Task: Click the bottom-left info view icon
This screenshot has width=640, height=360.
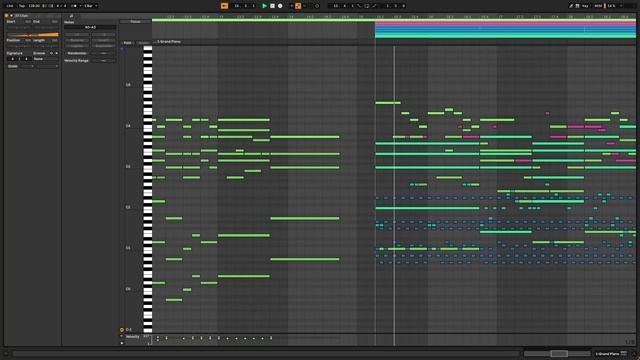Action: point(6,354)
